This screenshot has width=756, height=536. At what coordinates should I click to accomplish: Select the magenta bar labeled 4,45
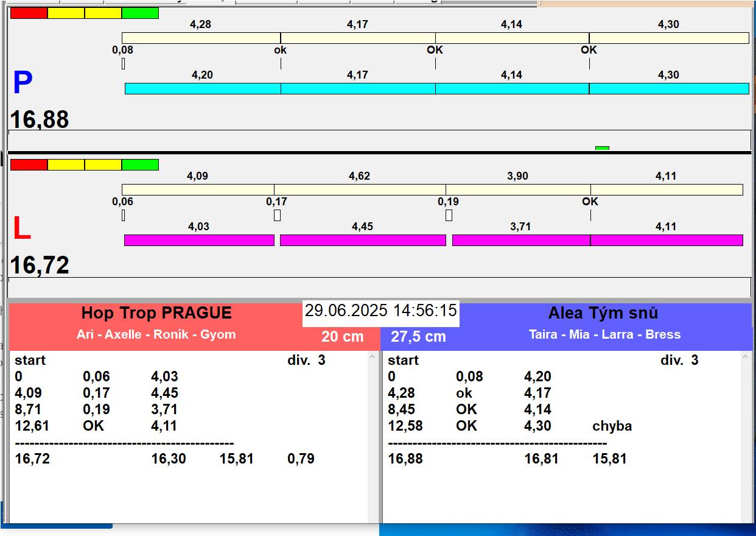[363, 240]
